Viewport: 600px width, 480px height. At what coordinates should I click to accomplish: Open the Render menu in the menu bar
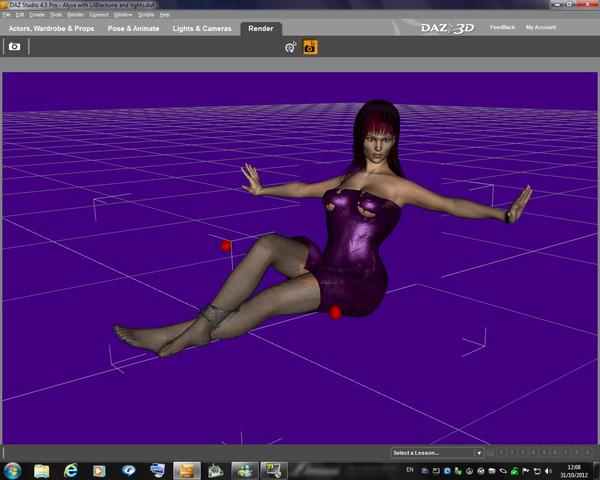tap(75, 15)
